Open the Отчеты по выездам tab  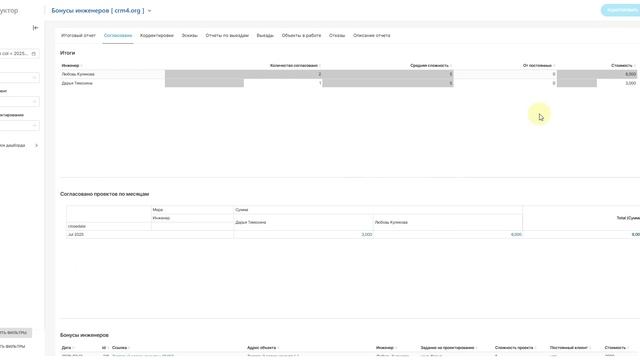(x=227, y=36)
